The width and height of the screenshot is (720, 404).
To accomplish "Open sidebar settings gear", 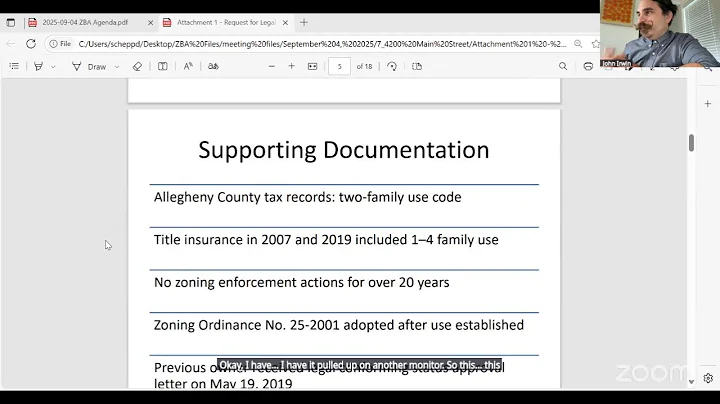I will [708, 378].
